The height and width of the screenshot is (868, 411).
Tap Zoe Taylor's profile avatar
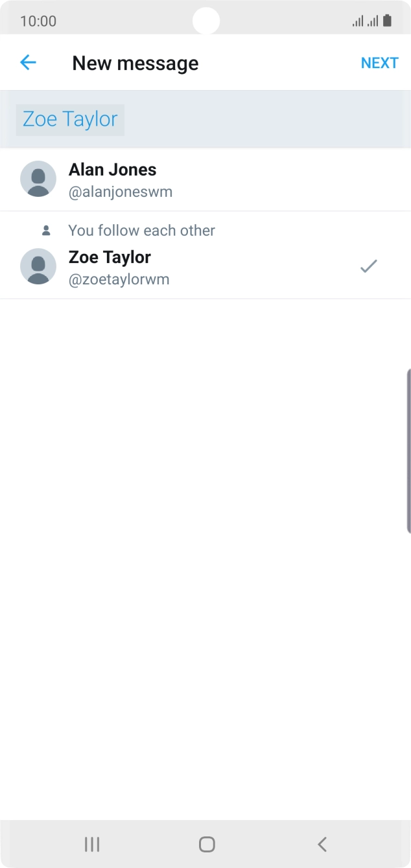38,266
